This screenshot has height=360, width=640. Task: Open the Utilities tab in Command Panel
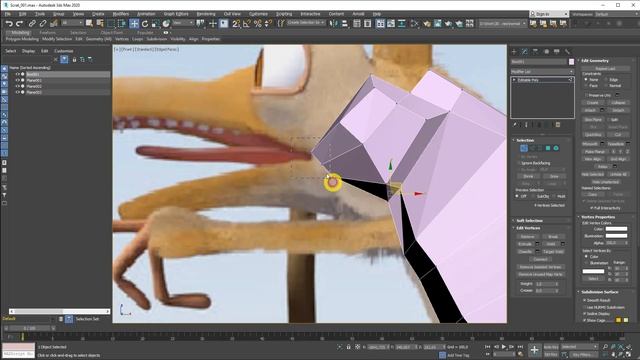[x=567, y=51]
